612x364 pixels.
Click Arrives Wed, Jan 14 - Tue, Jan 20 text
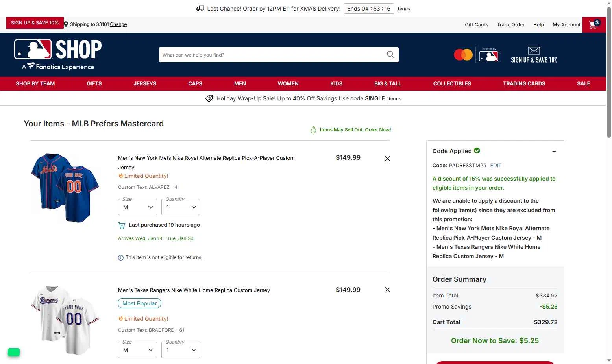[x=156, y=238]
